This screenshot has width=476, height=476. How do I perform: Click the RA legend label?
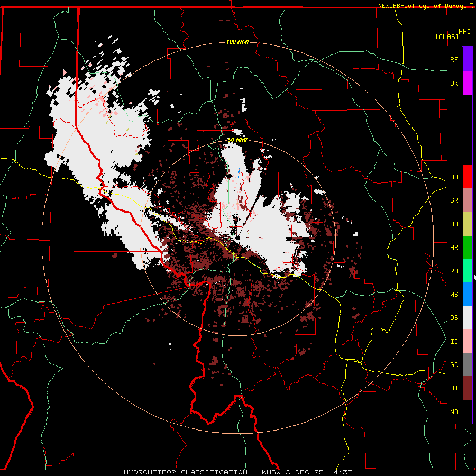tap(454, 271)
